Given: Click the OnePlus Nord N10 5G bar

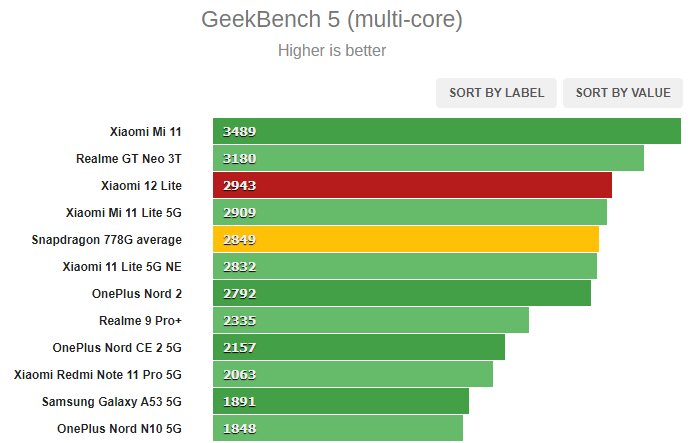Looking at the screenshot, I should (338, 428).
